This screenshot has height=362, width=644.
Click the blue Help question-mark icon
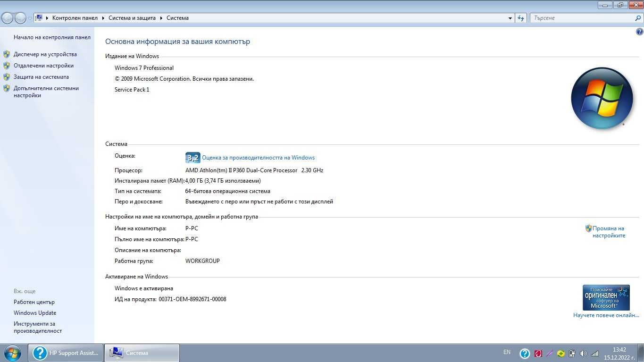(640, 32)
